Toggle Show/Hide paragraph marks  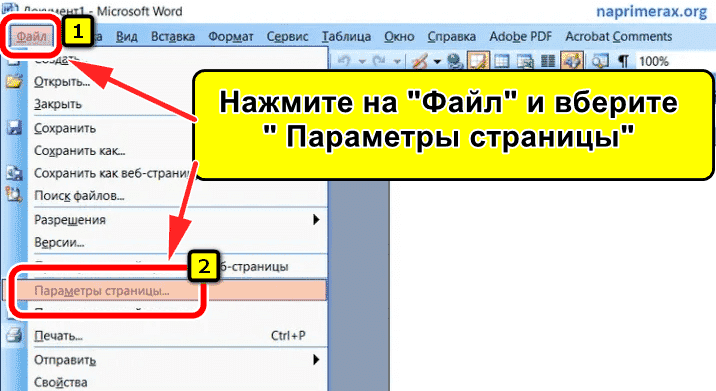(624, 61)
